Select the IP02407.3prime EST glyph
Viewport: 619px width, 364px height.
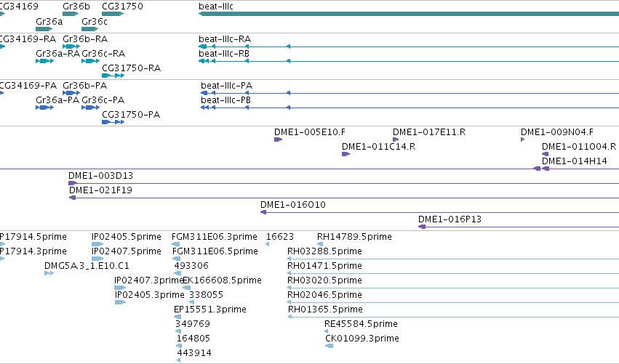pos(120,288)
